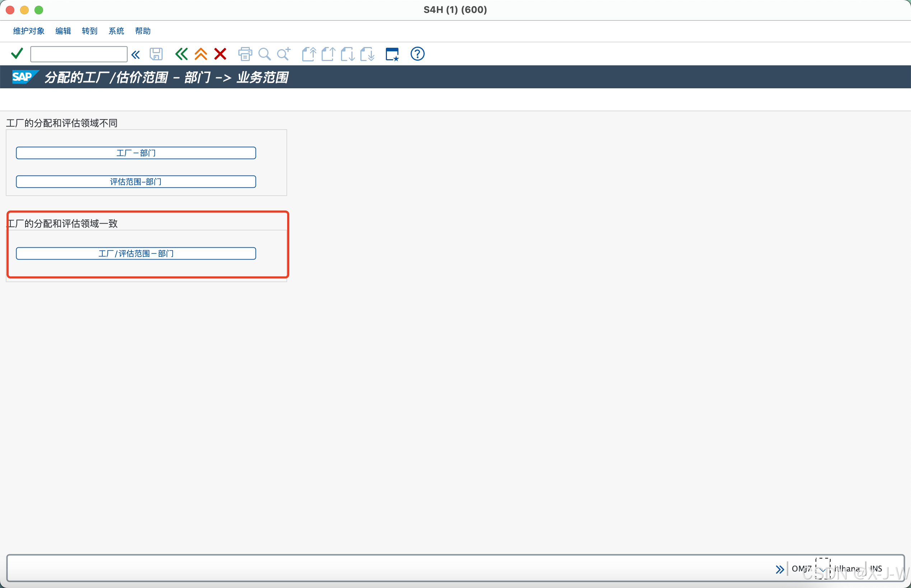Click the Save disk icon
The width and height of the screenshot is (911, 588).
click(x=156, y=54)
